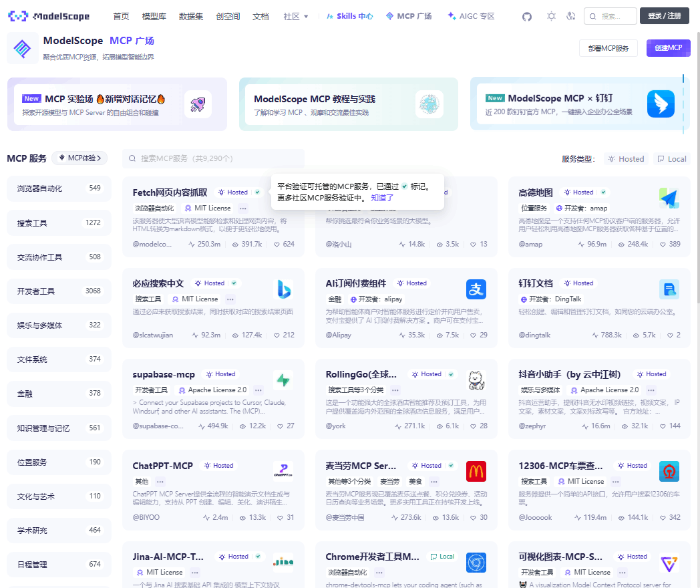Image resolution: width=700 pixels, height=588 pixels.
Task: Click the language switch icon in header
Action: point(570,16)
